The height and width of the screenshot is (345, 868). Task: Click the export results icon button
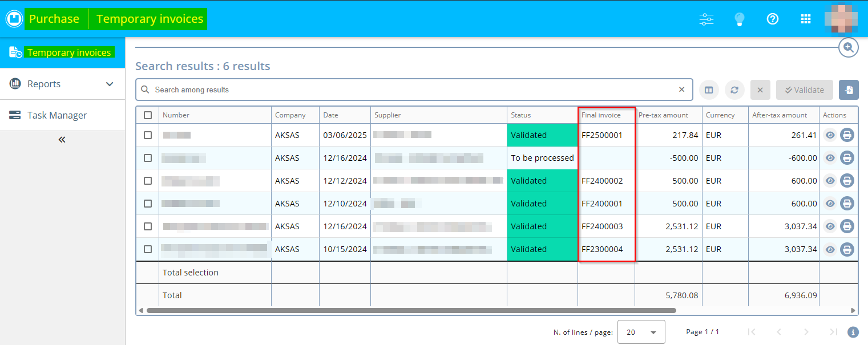(849, 90)
